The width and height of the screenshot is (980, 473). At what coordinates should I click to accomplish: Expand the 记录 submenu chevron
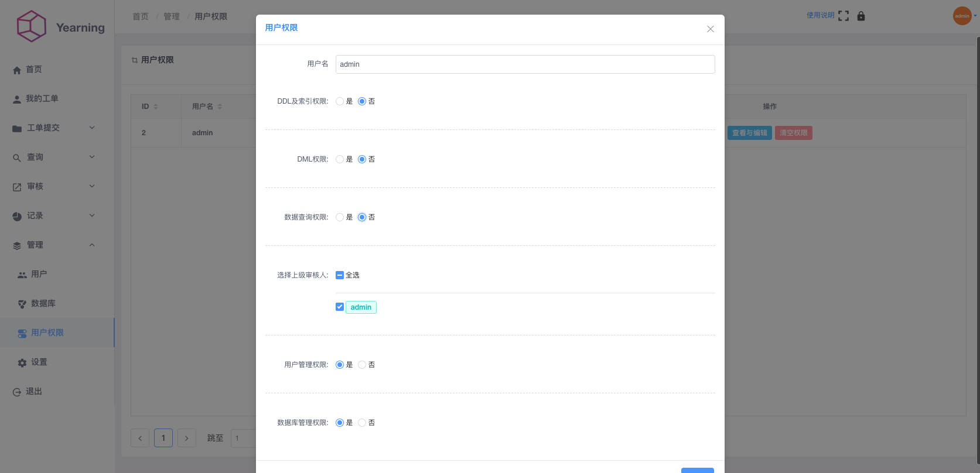[92, 215]
